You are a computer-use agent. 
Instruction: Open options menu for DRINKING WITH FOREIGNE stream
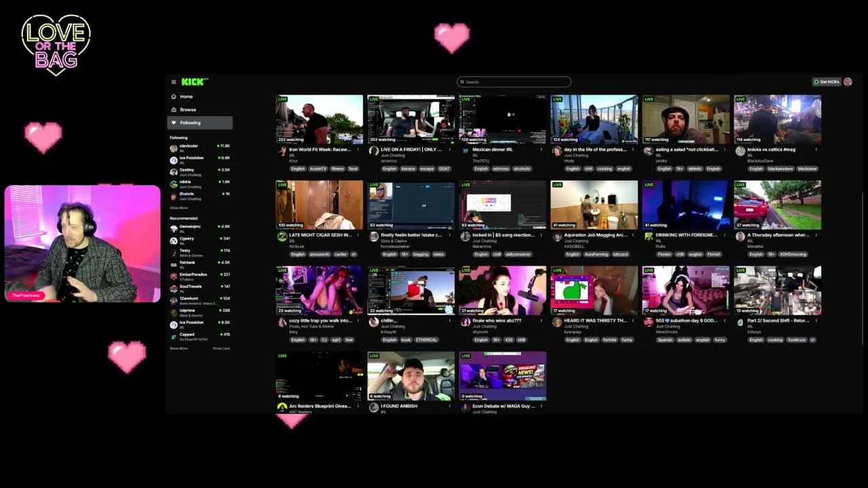coord(725,235)
